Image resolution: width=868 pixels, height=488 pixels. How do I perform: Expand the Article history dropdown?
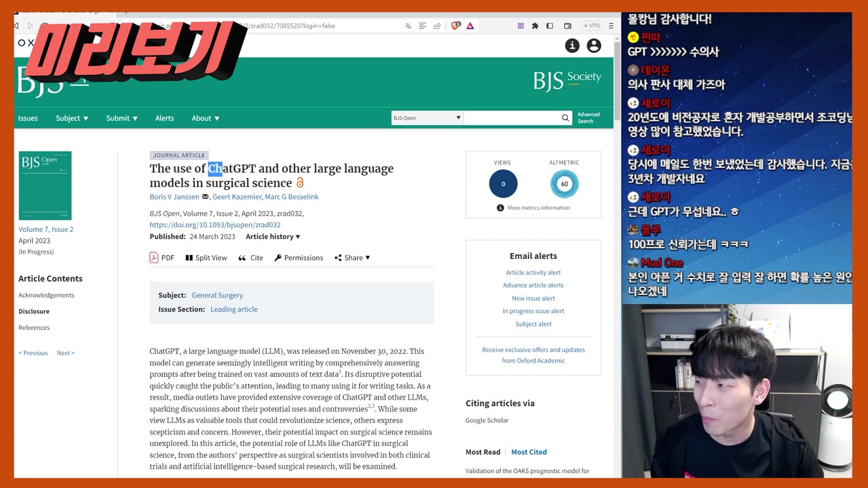pos(273,236)
